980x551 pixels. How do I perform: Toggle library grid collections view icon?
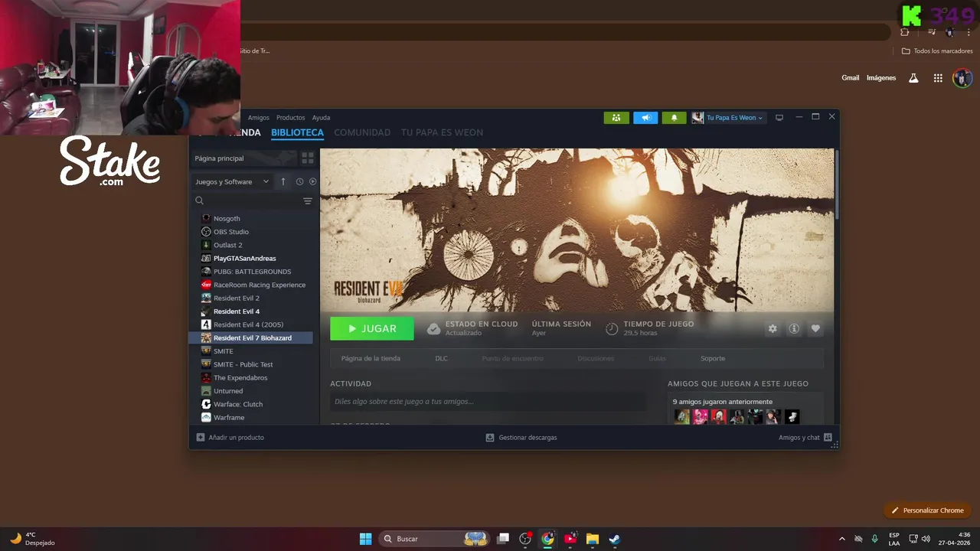[x=308, y=158]
